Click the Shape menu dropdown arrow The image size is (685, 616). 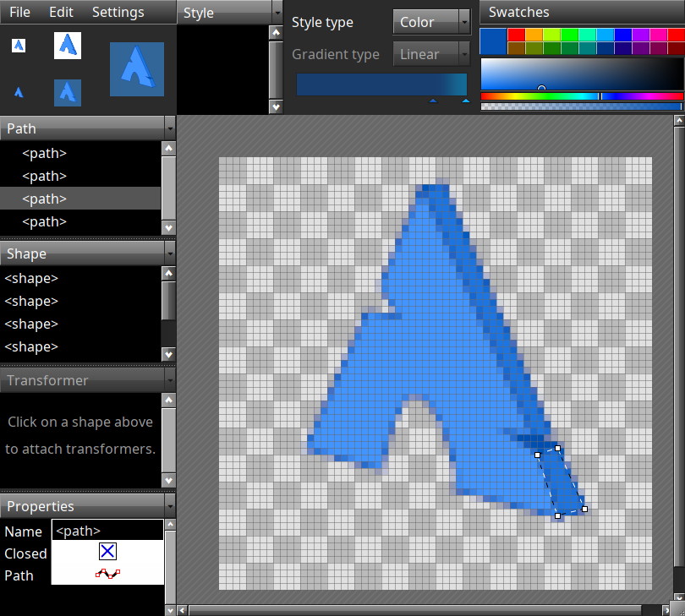coord(170,253)
